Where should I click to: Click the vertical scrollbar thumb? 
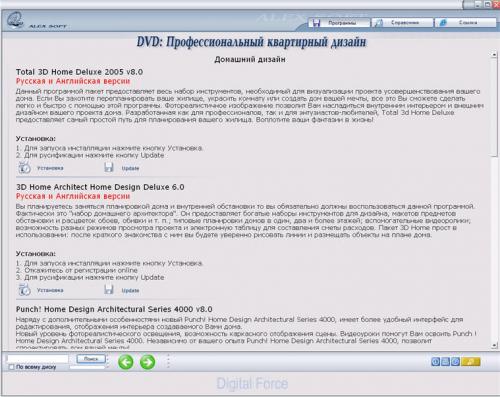click(x=494, y=107)
